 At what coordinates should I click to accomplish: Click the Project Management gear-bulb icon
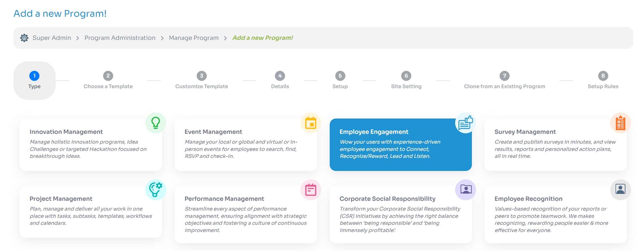(x=156, y=190)
